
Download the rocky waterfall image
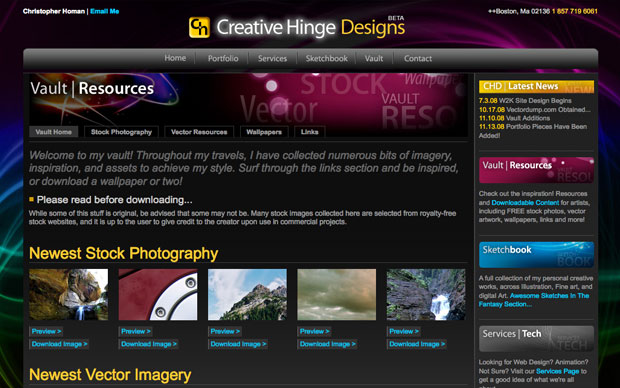(x=417, y=344)
